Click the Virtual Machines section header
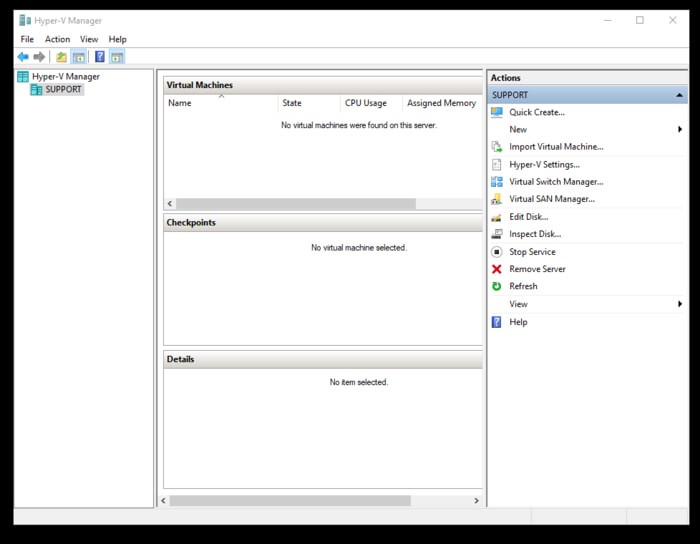This screenshot has width=700, height=544. [323, 85]
